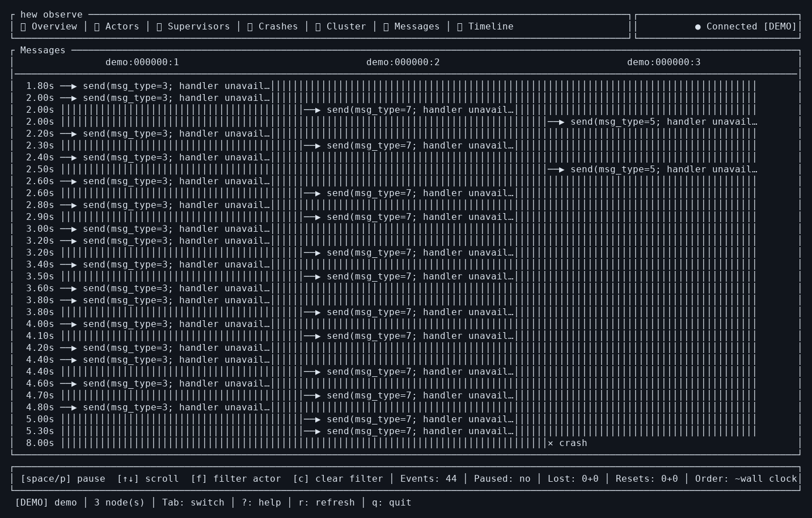Screen dimensions: 812x518
Task: Go to the Supervisors tab
Action: 193,27
